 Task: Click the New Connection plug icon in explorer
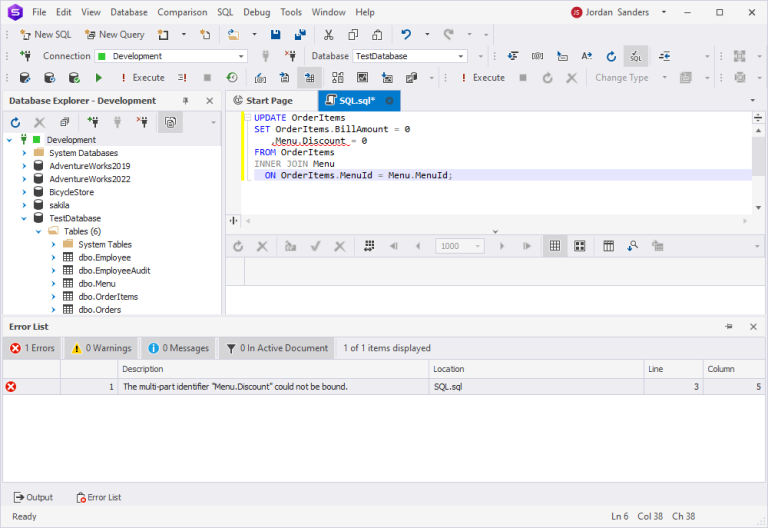tap(93, 122)
